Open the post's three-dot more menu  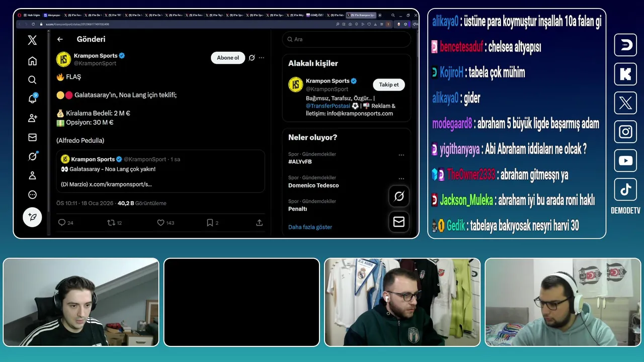tap(262, 58)
